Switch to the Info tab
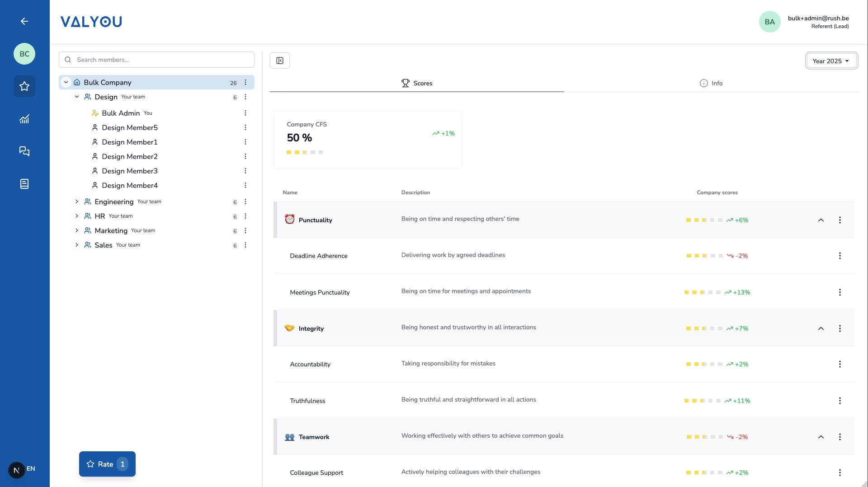 pos(711,83)
